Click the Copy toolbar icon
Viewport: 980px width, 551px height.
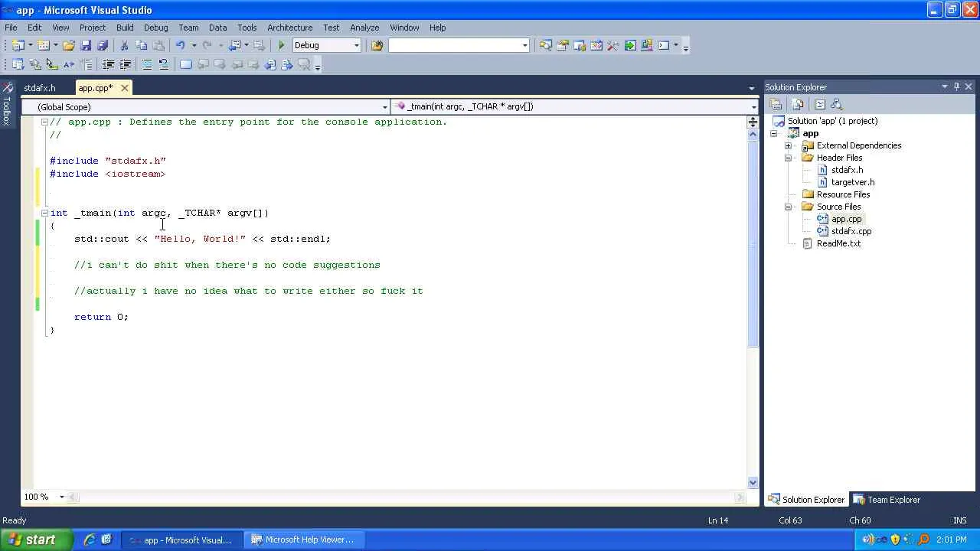[142, 45]
